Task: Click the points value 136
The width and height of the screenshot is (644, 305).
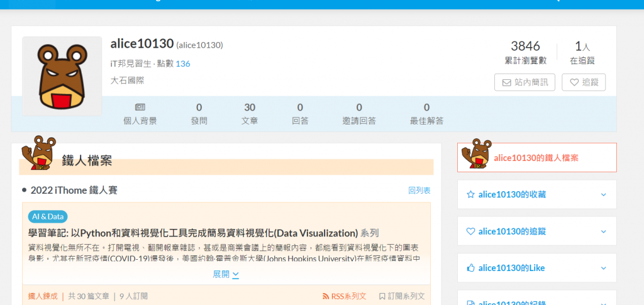Action: (183, 64)
